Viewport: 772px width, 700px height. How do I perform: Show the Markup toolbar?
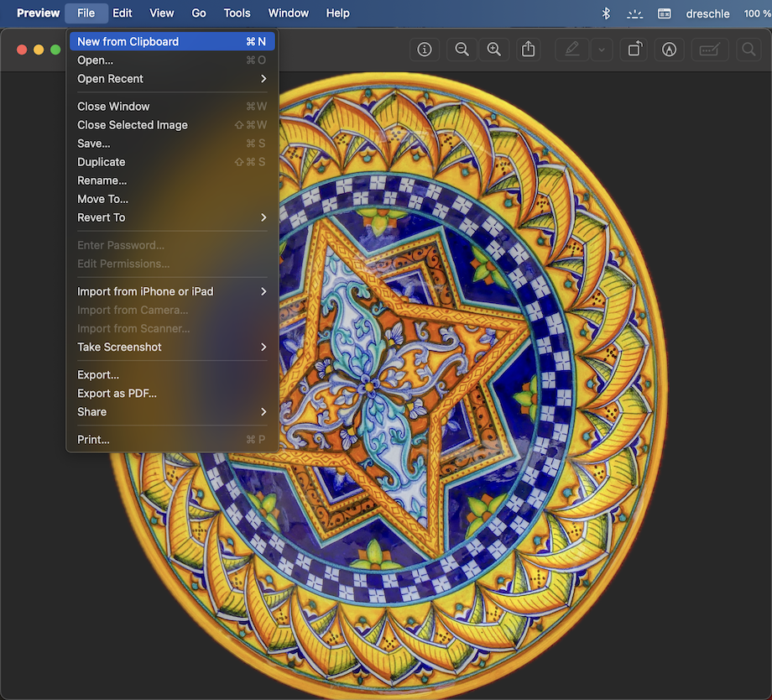tap(669, 50)
